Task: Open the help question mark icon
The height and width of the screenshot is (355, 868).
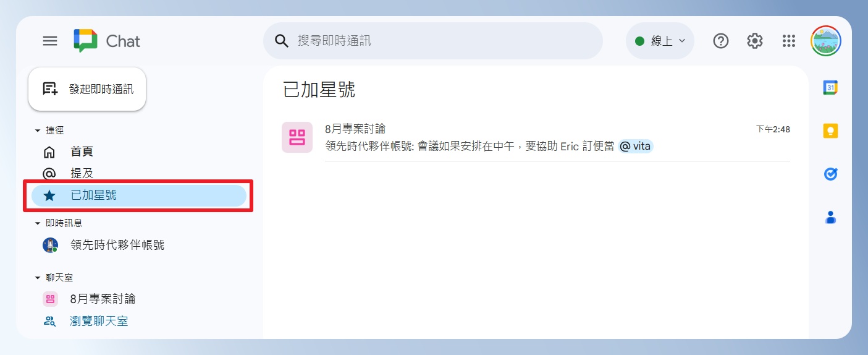Action: coord(721,41)
